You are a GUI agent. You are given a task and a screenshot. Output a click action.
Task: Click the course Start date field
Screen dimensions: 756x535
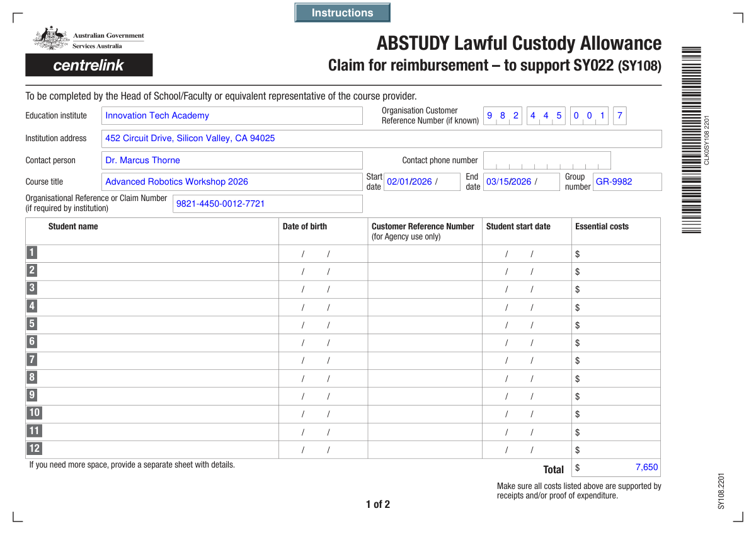click(421, 181)
